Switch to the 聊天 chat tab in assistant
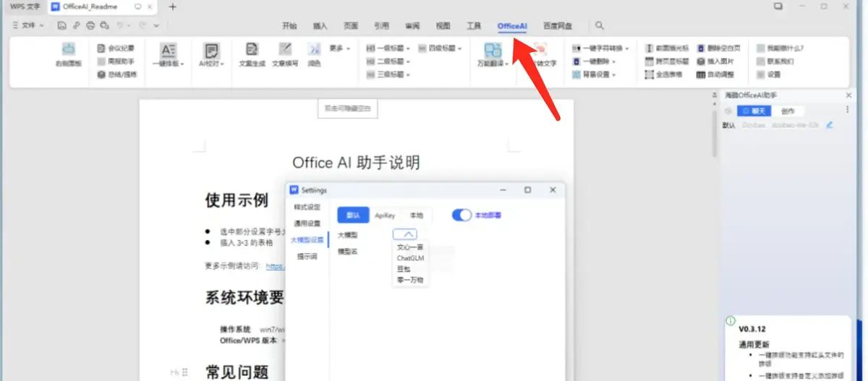The width and height of the screenshot is (868, 381). [x=754, y=111]
